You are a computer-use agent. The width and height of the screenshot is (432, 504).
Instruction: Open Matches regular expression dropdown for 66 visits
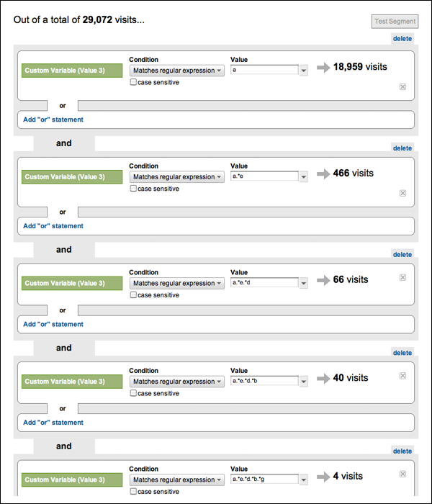[x=177, y=283]
